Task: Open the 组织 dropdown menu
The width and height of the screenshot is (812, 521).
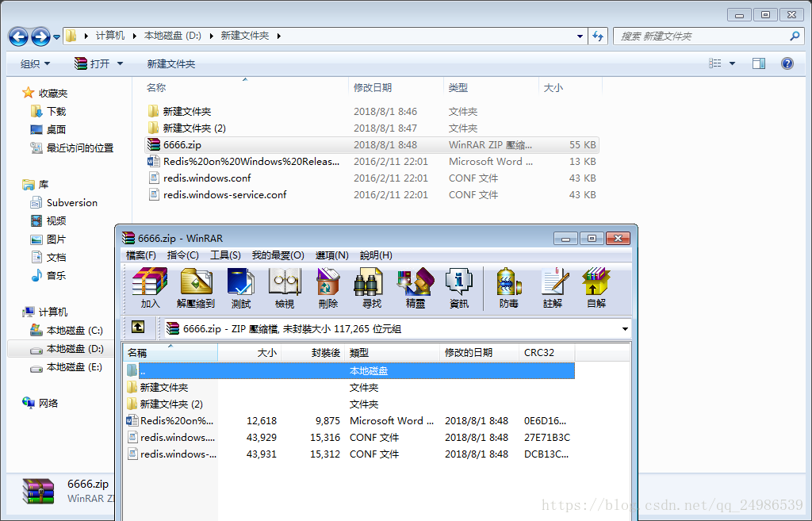Action: (x=35, y=63)
